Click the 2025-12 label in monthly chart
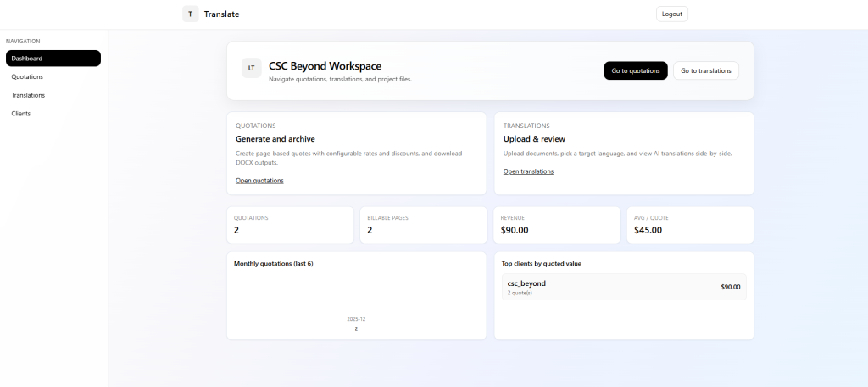The image size is (868, 387). [x=356, y=319]
